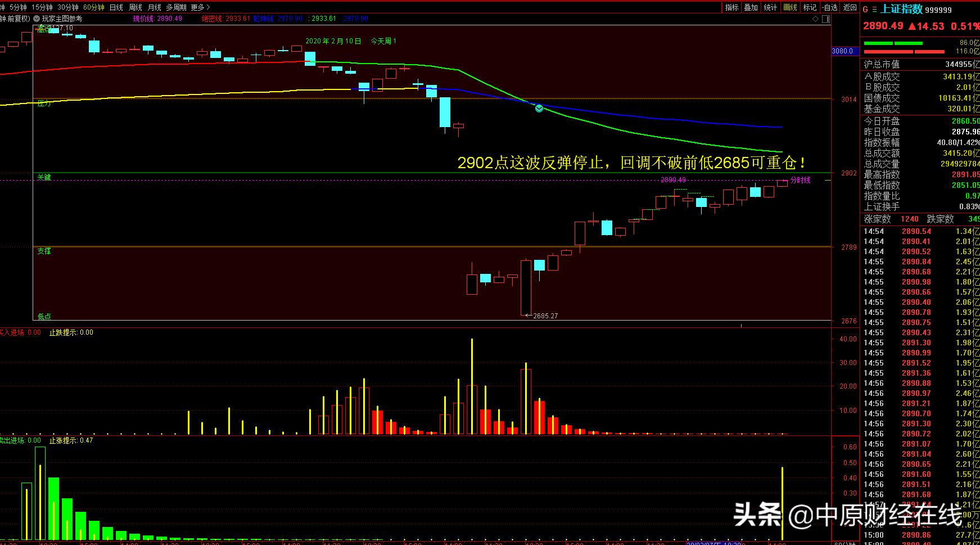
Task: Switch to the 30分钟 period tab
Action: coord(67,7)
